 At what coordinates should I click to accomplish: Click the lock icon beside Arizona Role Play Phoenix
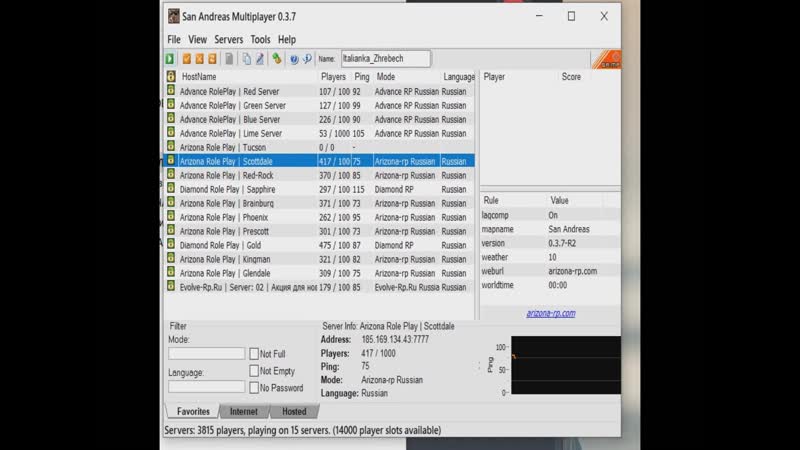pyautogui.click(x=171, y=216)
